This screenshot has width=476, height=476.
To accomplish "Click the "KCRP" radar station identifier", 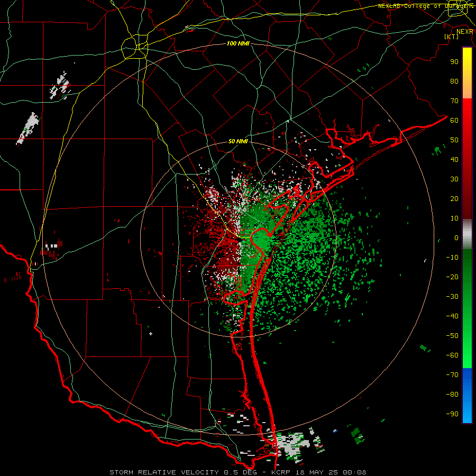I will (x=281, y=472).
